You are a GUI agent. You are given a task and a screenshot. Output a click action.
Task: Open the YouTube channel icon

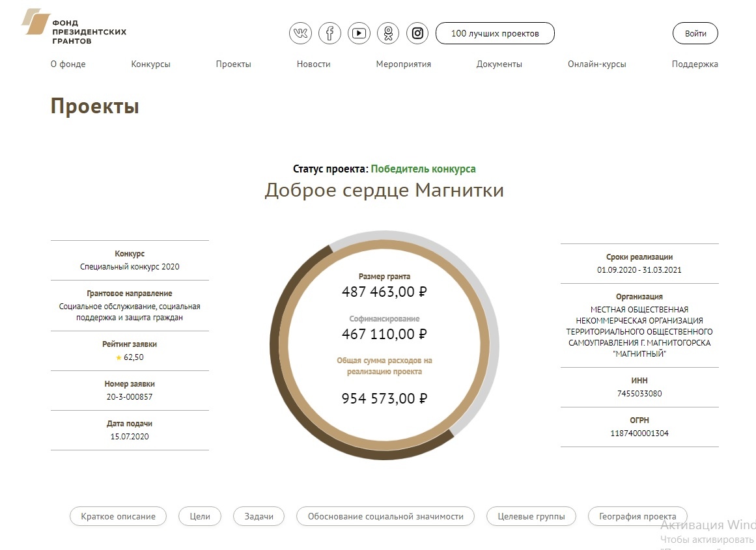[359, 33]
